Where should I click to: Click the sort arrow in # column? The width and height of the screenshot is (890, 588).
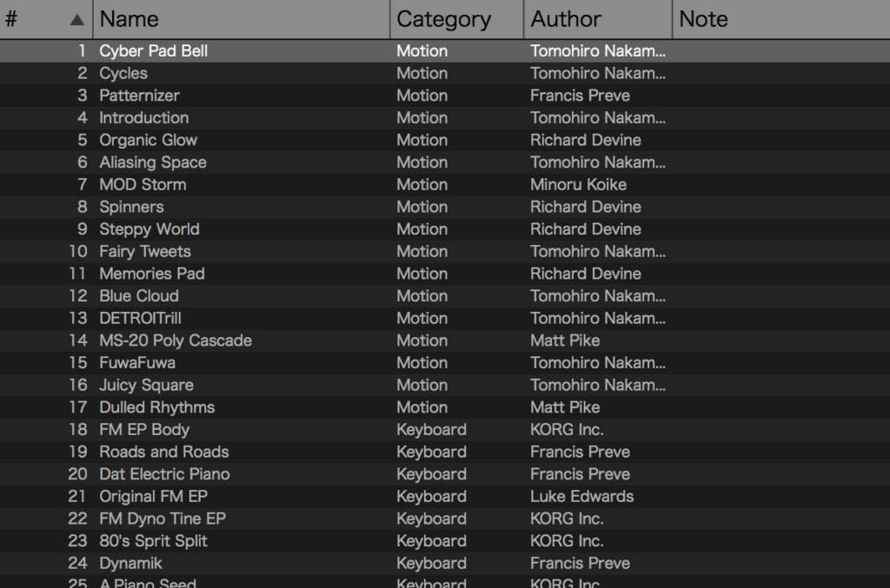click(x=77, y=19)
